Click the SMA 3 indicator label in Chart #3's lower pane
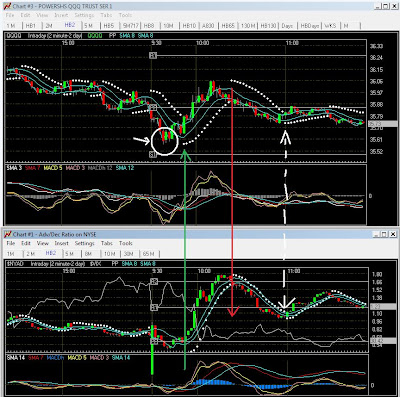The image size is (400, 397). click(x=14, y=168)
